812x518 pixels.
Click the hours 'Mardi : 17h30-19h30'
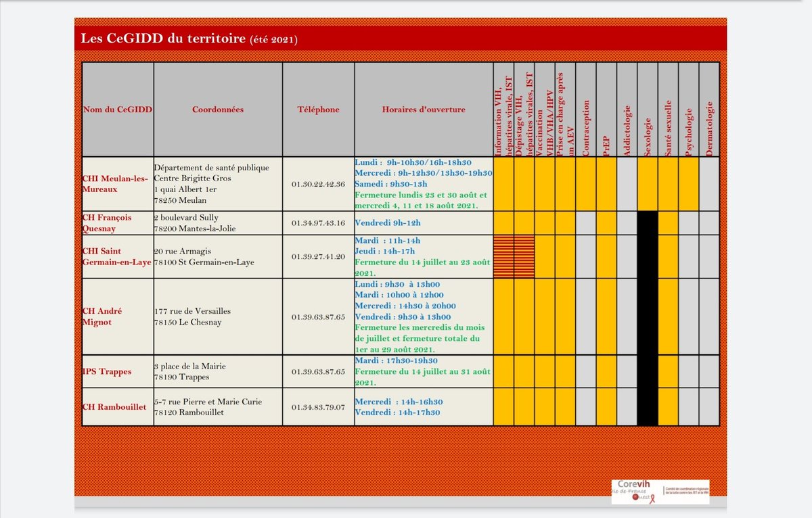[397, 361]
